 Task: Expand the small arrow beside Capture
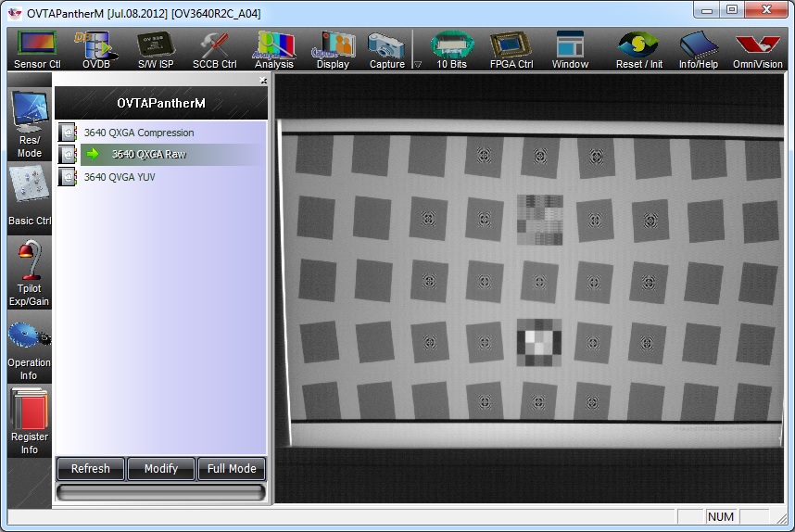pyautogui.click(x=418, y=64)
